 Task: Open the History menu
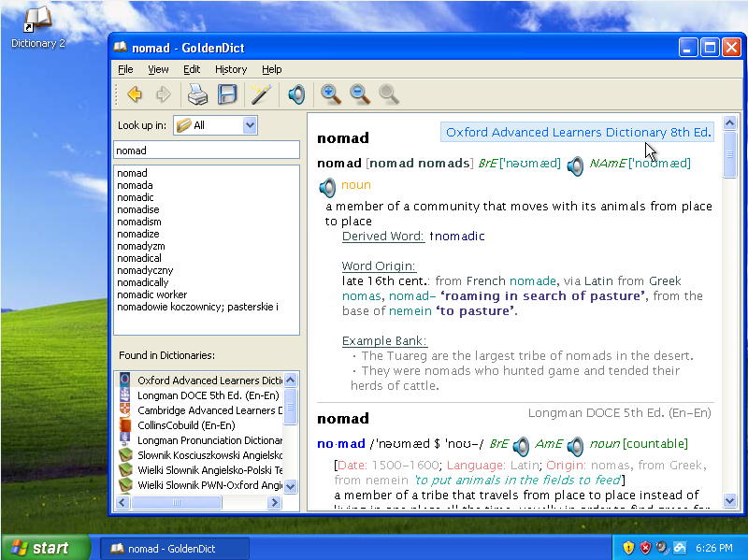[231, 69]
